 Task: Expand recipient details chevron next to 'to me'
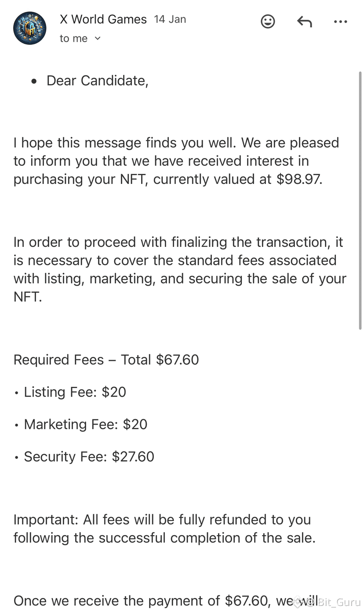(x=98, y=39)
